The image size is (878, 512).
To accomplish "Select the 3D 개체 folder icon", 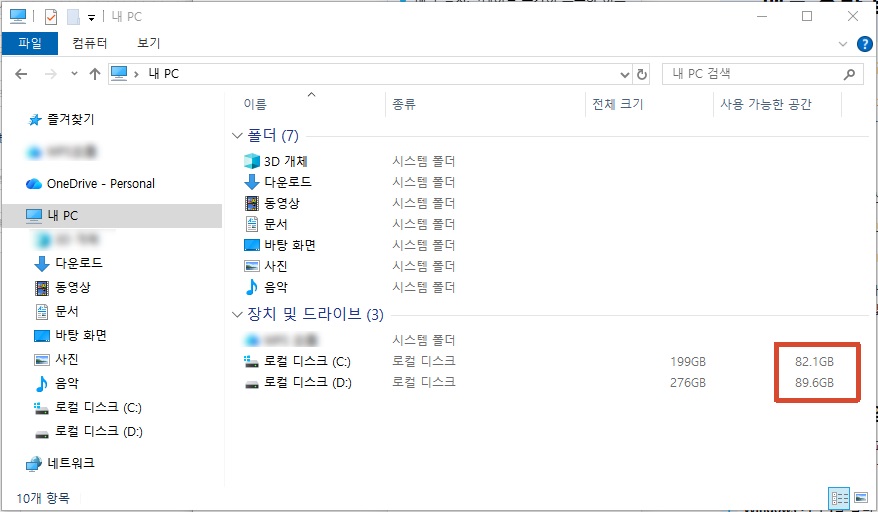I will [252, 161].
